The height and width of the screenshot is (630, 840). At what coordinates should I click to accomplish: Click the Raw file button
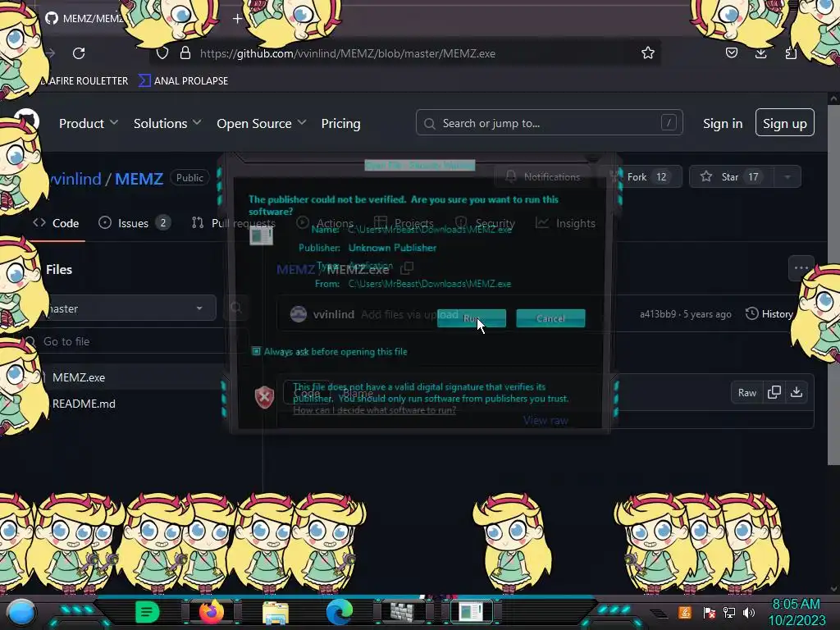click(746, 393)
